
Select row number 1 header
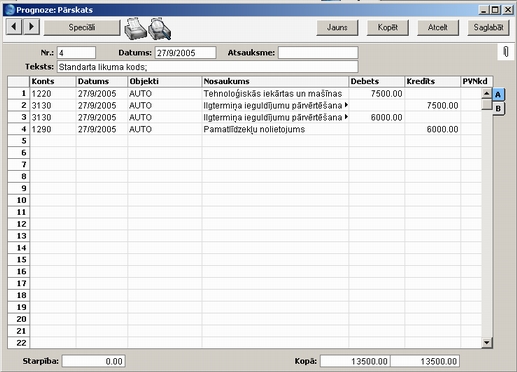point(19,94)
